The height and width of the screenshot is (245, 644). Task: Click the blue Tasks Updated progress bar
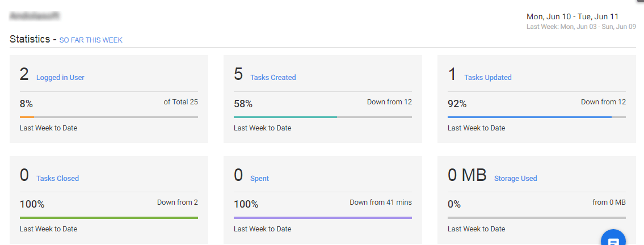click(537, 117)
